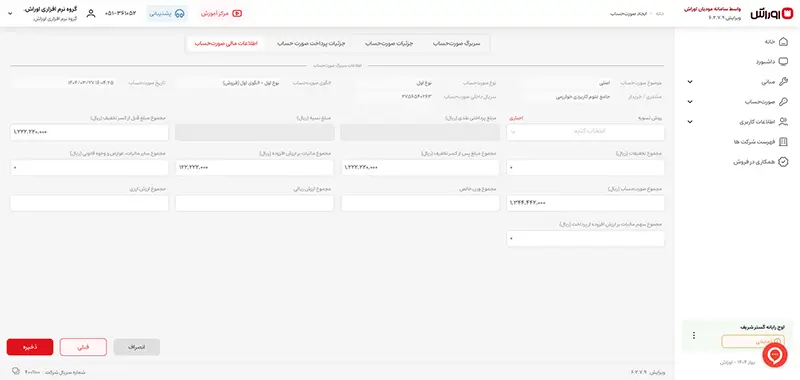This screenshot has height=380, width=800.
Task: Open مرکز آموزش learning center link
Action: [x=221, y=14]
